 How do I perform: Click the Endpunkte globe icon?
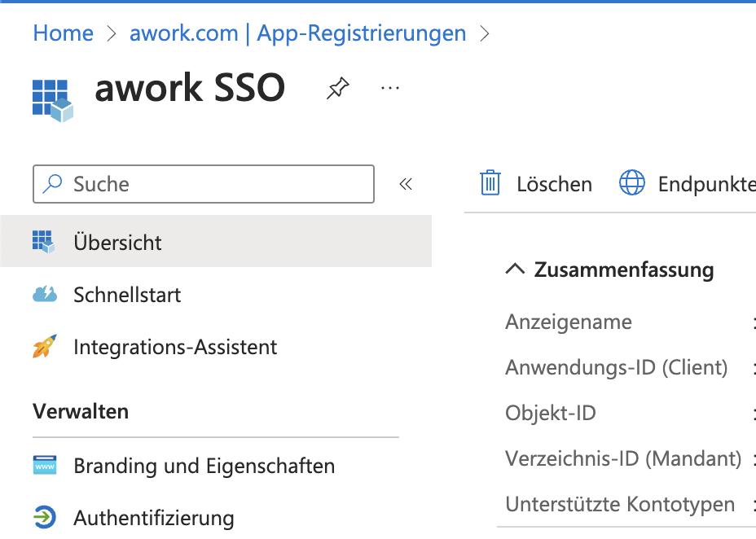[631, 182]
